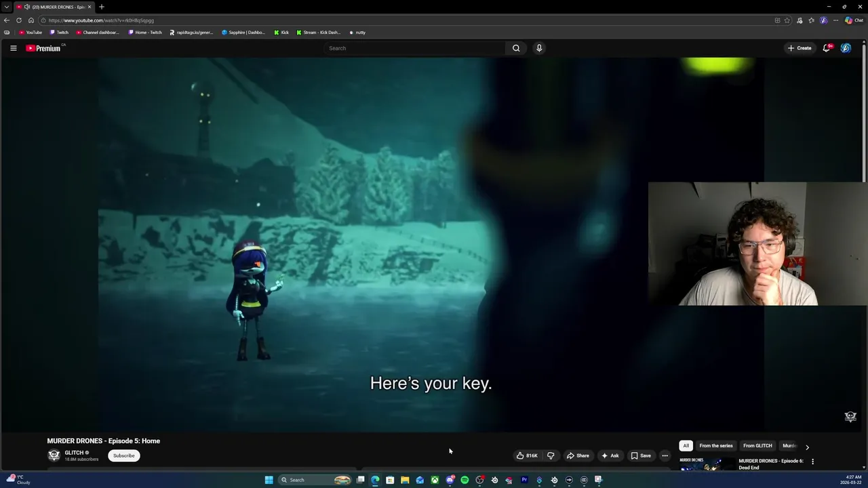Start voice search with microphone icon
The height and width of the screenshot is (488, 868).
pos(539,48)
